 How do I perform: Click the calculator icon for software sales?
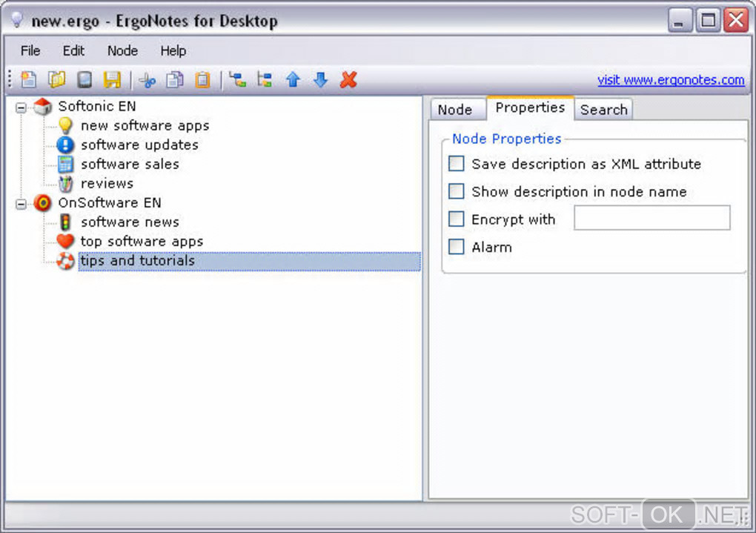pos(65,164)
